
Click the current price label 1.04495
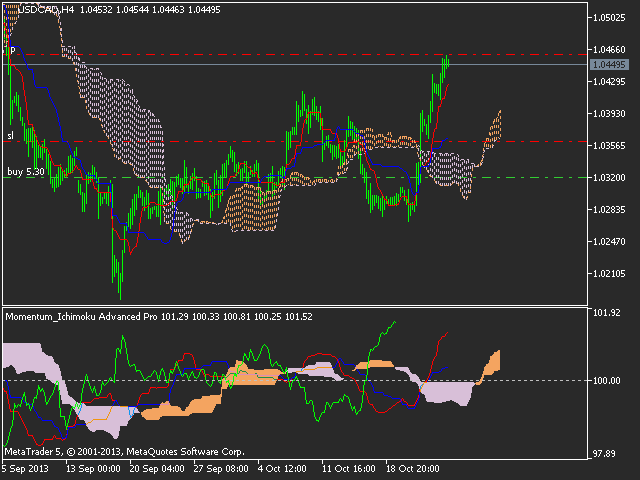click(609, 64)
